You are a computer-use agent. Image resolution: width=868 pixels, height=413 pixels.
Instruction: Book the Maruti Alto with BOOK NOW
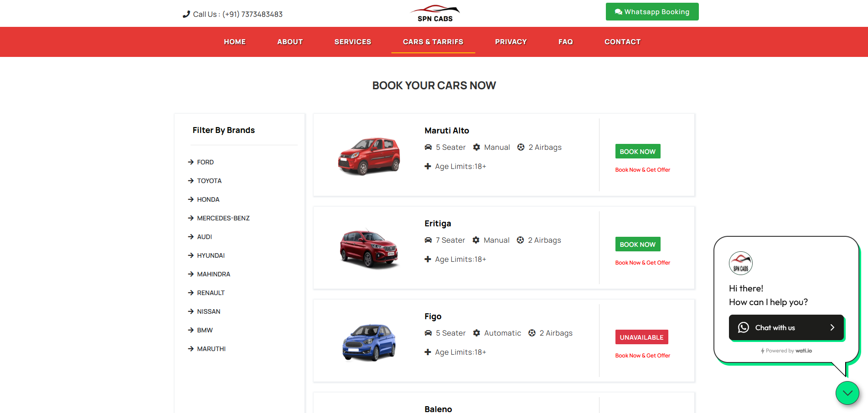click(x=637, y=152)
